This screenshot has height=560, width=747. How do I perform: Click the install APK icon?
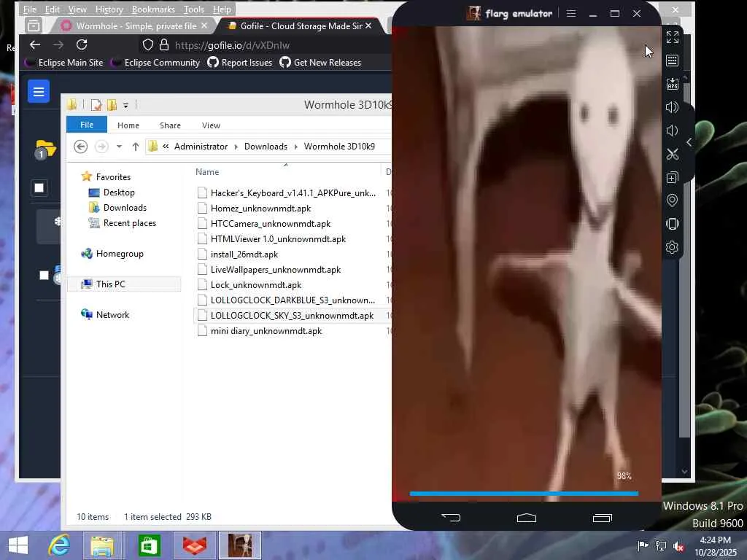click(x=672, y=84)
